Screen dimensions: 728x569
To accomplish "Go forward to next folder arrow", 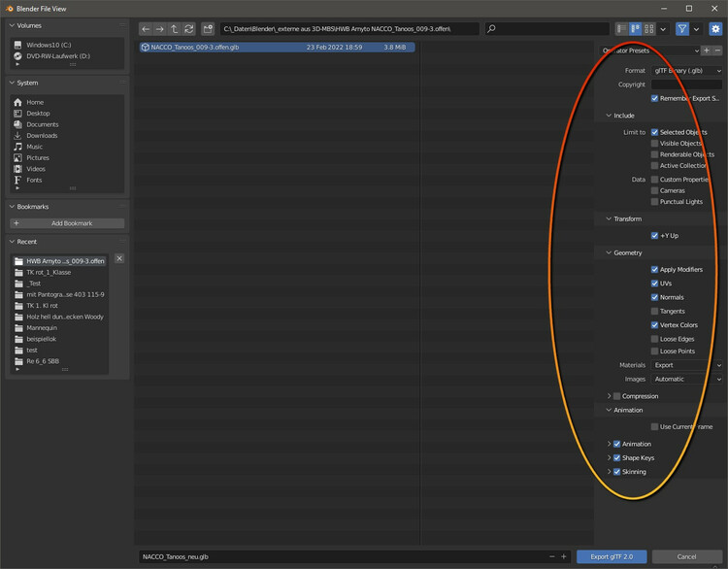I will click(x=160, y=29).
